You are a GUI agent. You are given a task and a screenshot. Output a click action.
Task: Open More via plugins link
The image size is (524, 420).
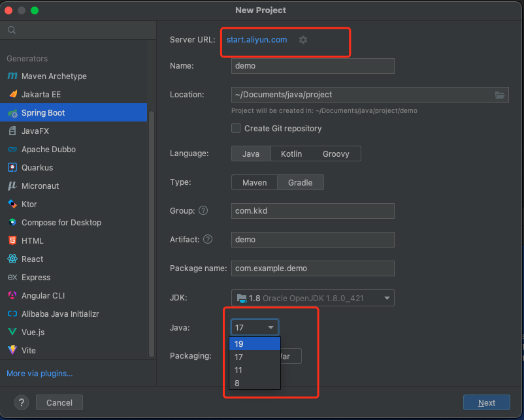pyautogui.click(x=40, y=373)
